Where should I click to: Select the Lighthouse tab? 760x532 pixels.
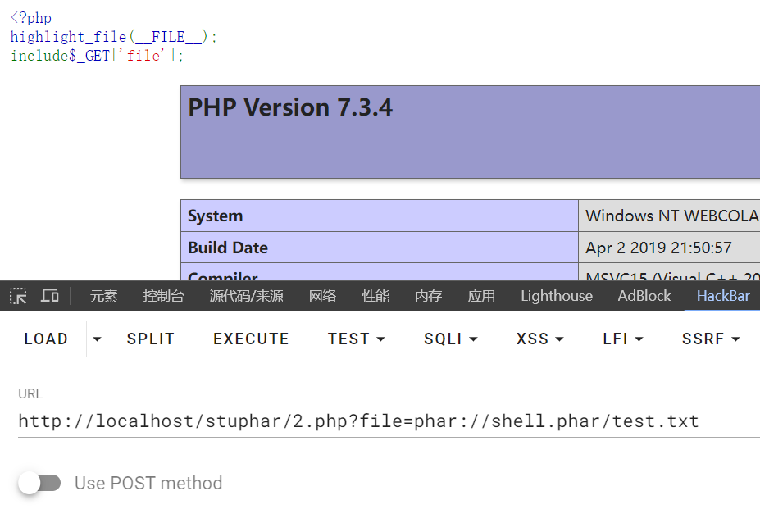tap(556, 296)
